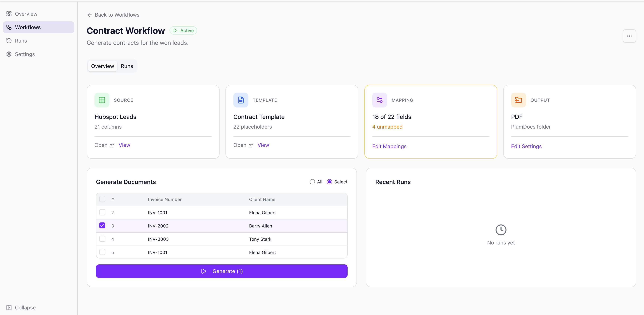Click the Edit Settings link
This screenshot has height=315, width=644.
526,146
